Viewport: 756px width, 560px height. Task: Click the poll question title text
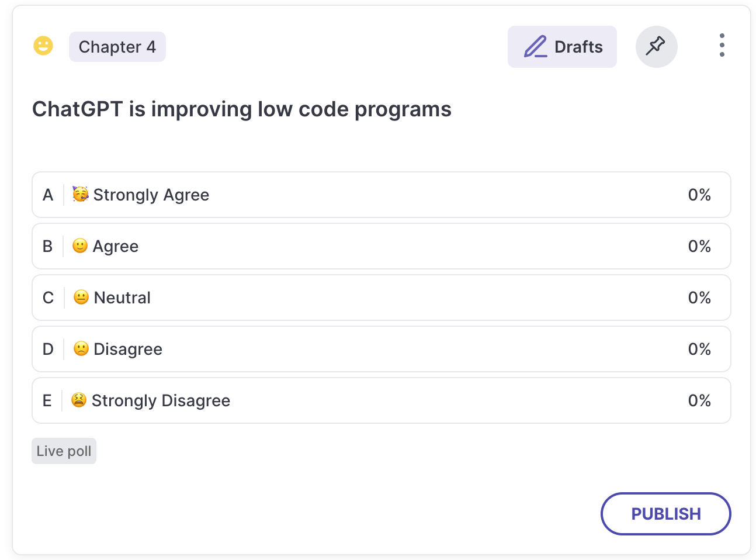tap(242, 109)
